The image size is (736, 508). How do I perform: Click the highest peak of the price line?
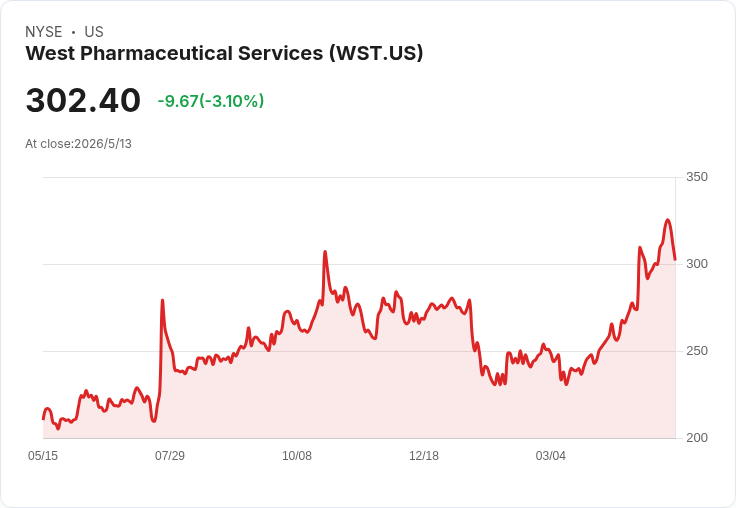click(667, 220)
